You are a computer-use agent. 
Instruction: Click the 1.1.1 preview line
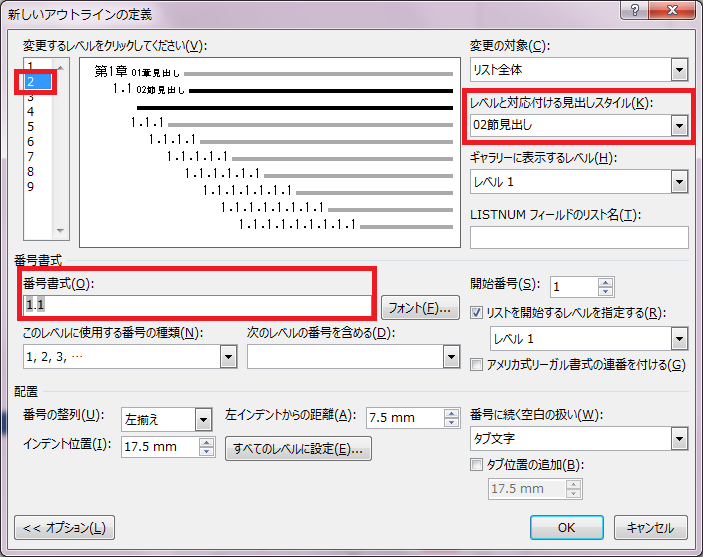(x=292, y=123)
